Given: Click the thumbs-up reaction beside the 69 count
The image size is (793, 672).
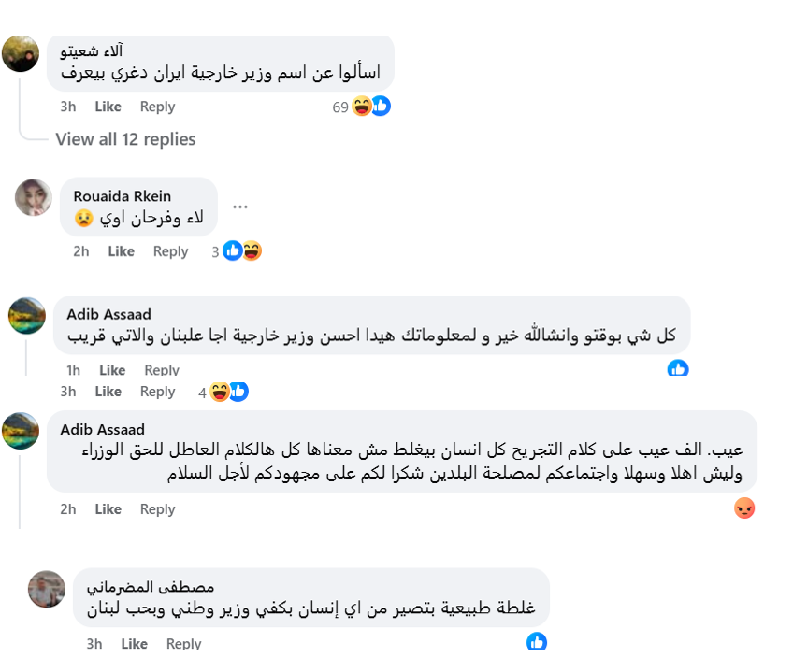Looking at the screenshot, I should pos(380,107).
